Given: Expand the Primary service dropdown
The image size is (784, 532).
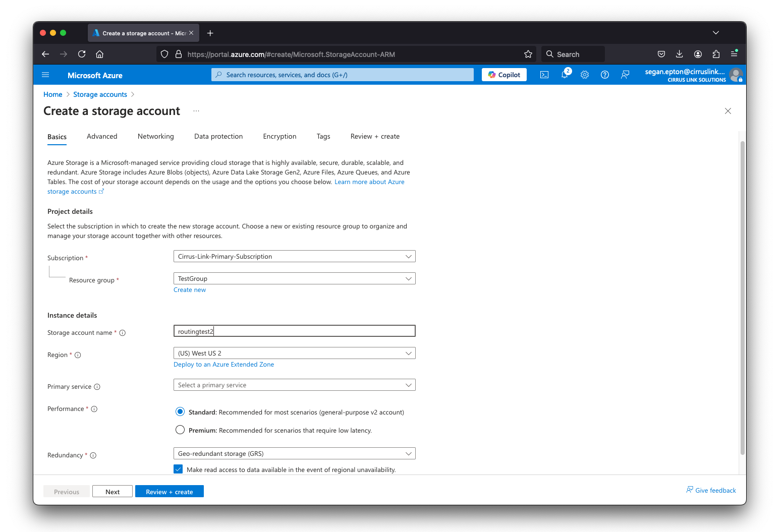Looking at the screenshot, I should point(294,385).
